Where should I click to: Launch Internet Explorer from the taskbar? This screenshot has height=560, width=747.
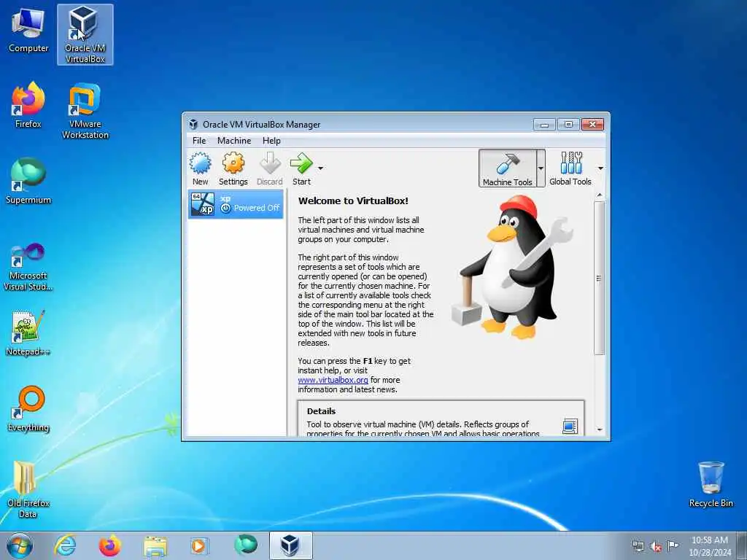pyautogui.click(x=65, y=545)
